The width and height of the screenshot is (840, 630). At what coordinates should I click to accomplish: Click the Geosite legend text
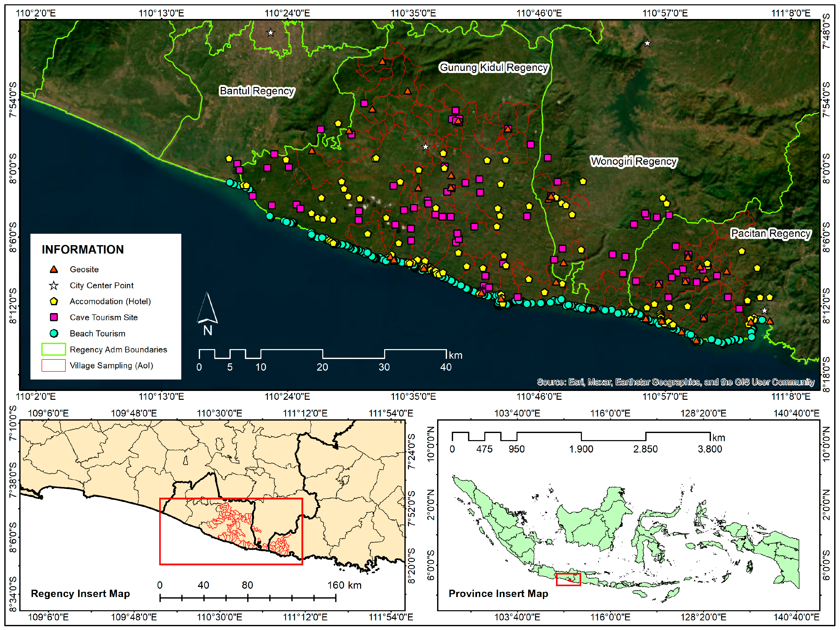[84, 269]
